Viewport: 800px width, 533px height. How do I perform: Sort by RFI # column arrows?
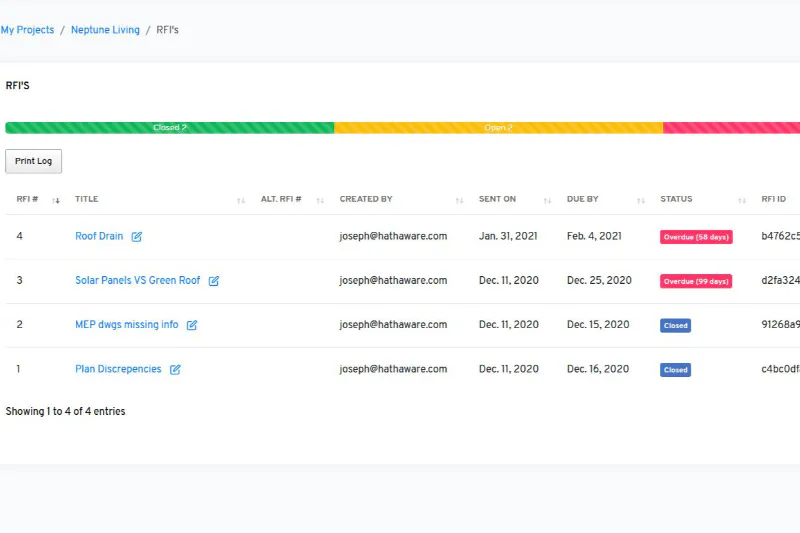tap(56, 200)
